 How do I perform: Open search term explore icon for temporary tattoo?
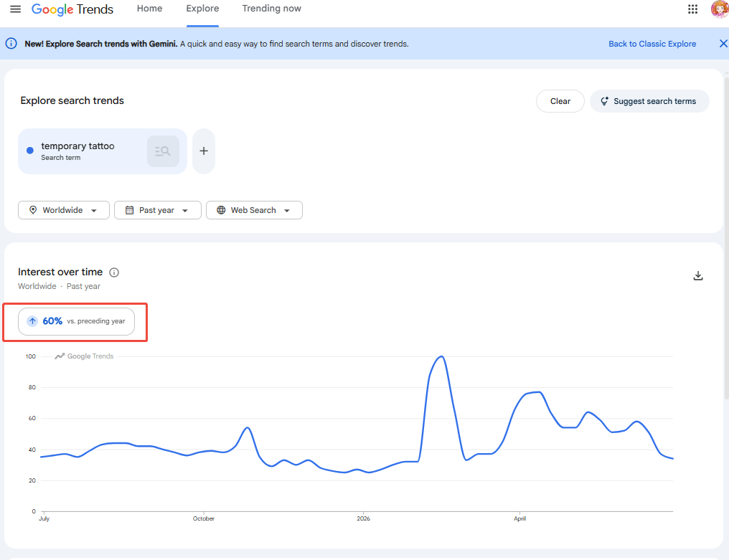pyautogui.click(x=163, y=151)
